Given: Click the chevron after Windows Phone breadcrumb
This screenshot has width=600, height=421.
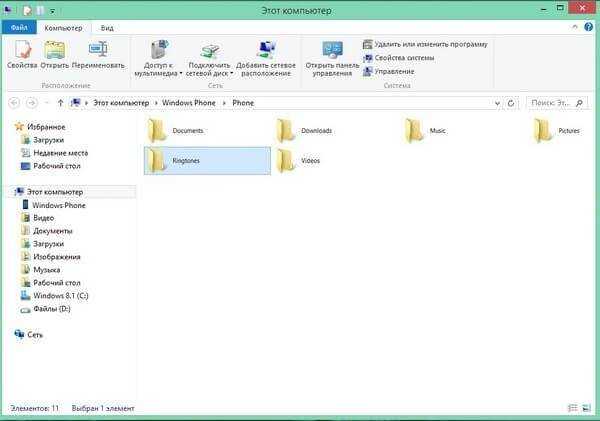Looking at the screenshot, I should click(224, 103).
